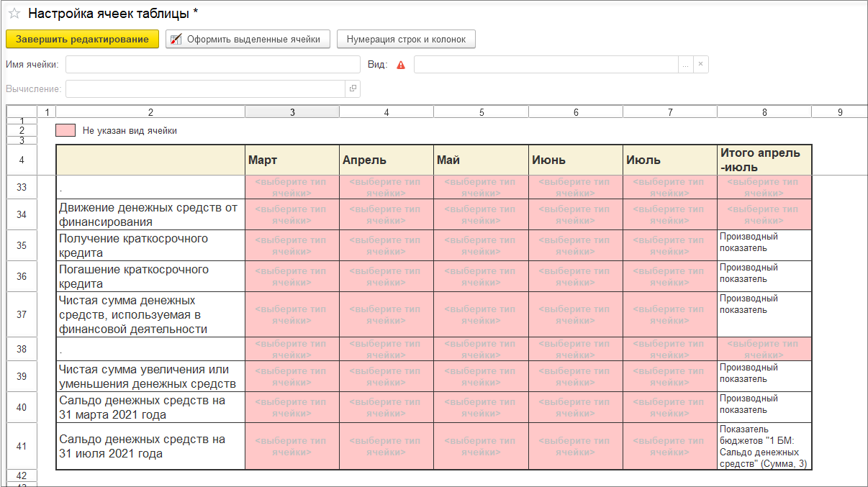The height and width of the screenshot is (487, 868).
Task: Select cell Получение краткосрочного кредита
Action: [150, 245]
